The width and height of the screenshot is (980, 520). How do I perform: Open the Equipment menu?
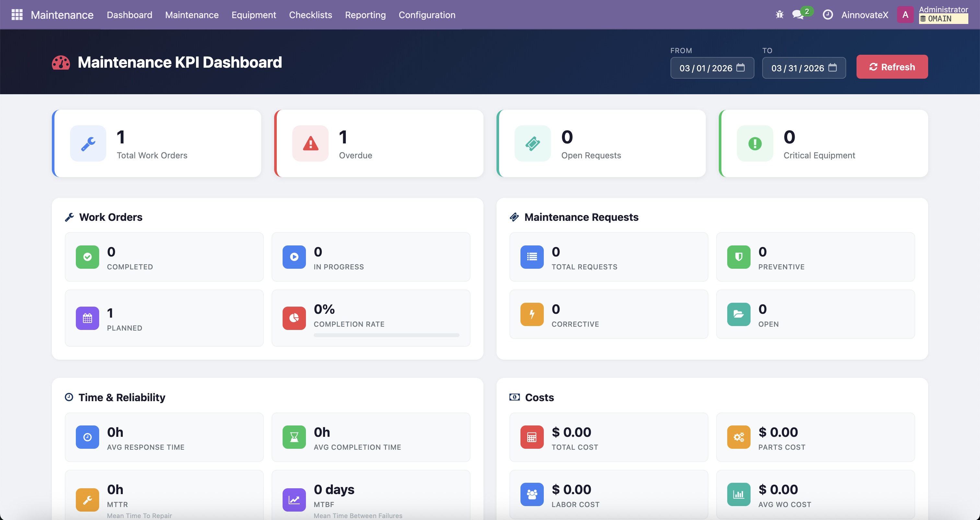254,15
